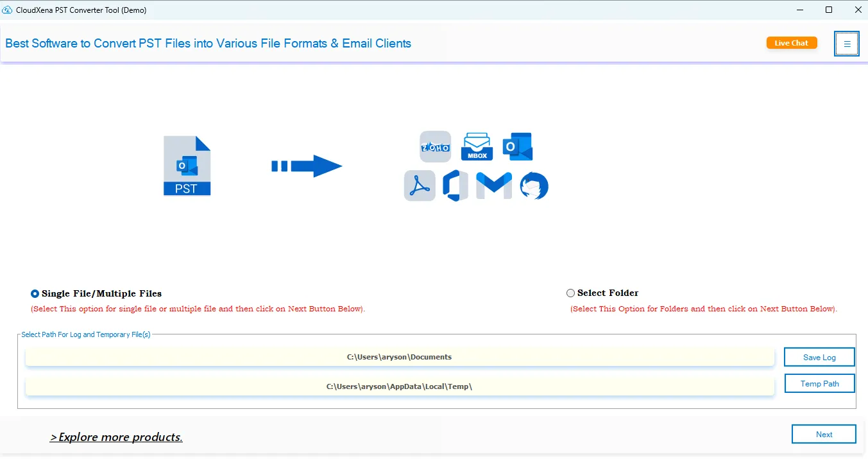
Task: Open the Explore more products link
Action: pos(116,437)
